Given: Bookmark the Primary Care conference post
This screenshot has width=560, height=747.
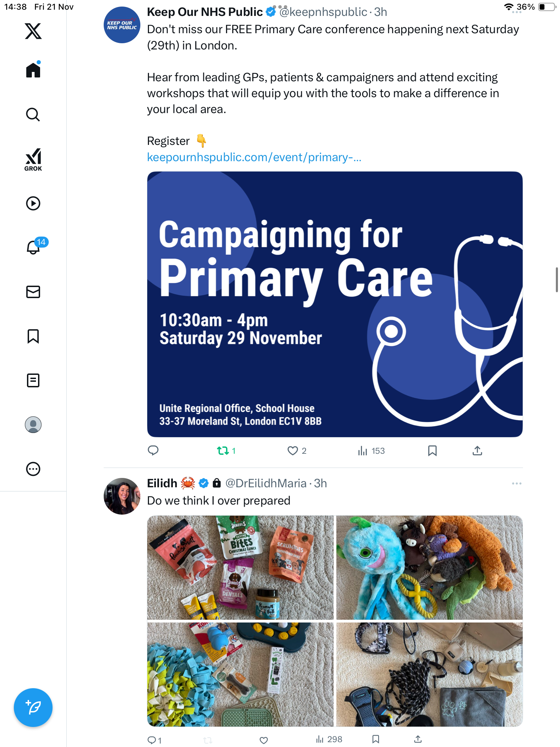Looking at the screenshot, I should coord(432,451).
